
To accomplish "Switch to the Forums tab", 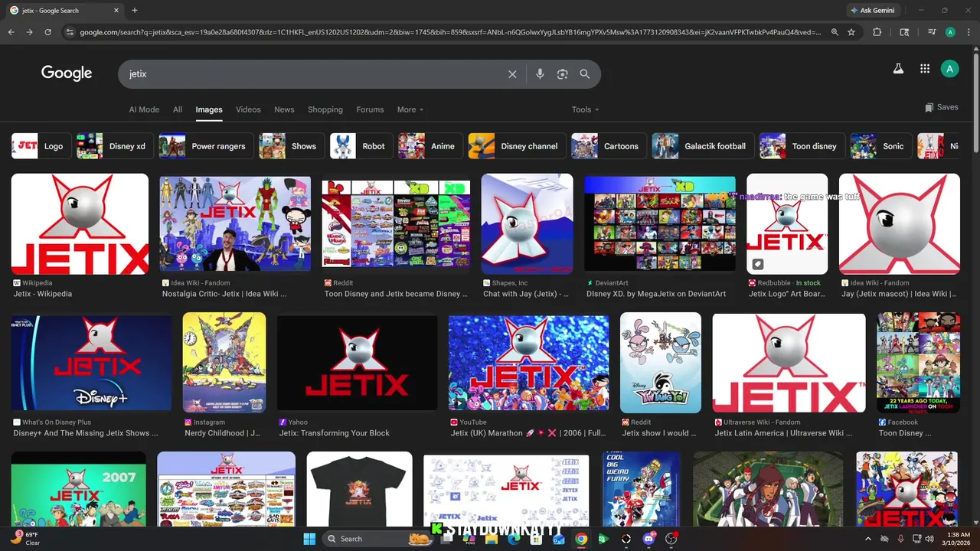I will point(370,109).
